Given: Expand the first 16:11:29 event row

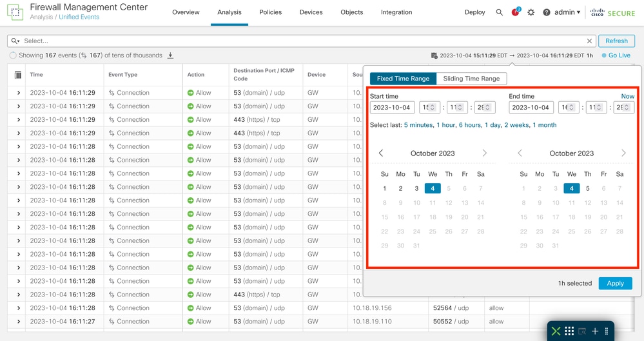Looking at the screenshot, I should 19,93.
